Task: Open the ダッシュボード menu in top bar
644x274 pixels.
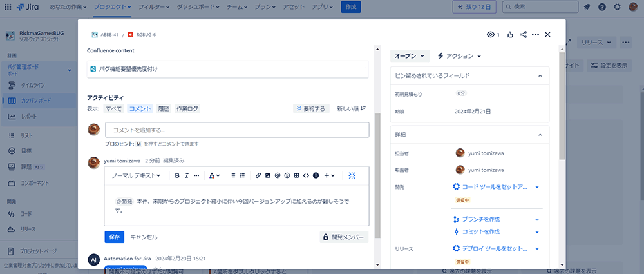Action: point(198,7)
